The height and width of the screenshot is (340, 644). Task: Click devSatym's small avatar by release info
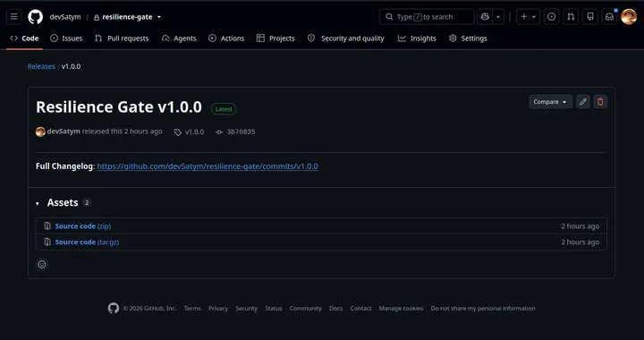click(40, 132)
